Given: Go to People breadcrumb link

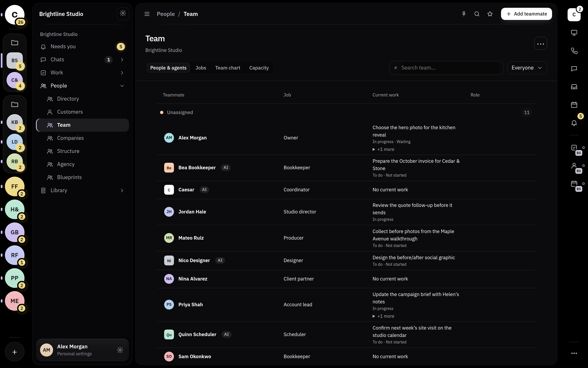Looking at the screenshot, I should pyautogui.click(x=166, y=14).
